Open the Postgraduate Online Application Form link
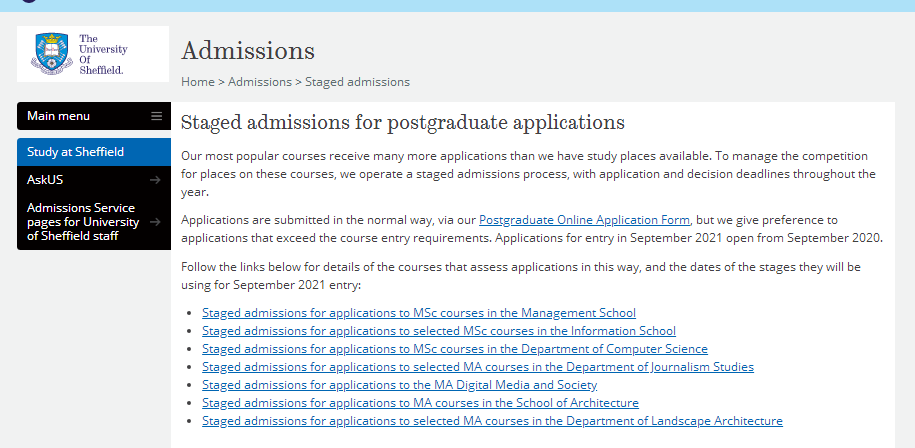Screen dimensions: 915x448 tap(585, 220)
